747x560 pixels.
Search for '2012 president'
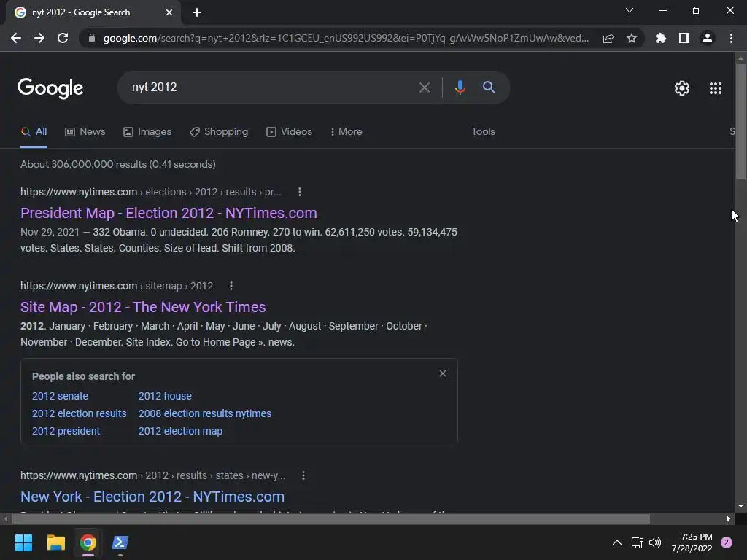(x=66, y=431)
